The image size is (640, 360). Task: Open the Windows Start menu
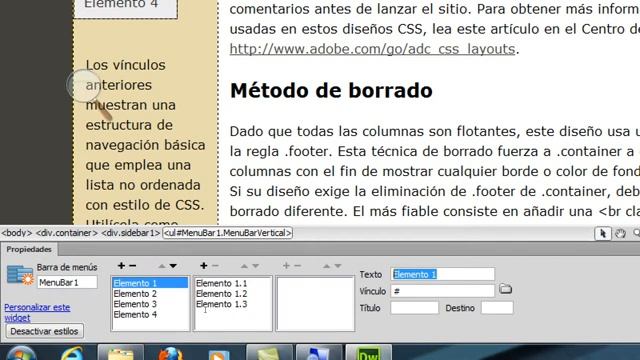click(x=21, y=353)
